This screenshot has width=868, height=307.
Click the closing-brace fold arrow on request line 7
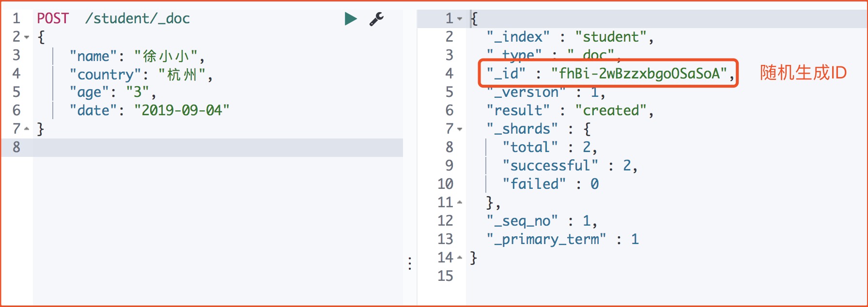pyautogui.click(x=27, y=129)
